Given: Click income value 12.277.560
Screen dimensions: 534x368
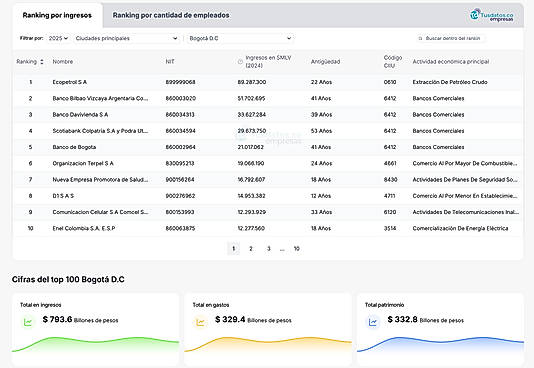Looking at the screenshot, I should click(x=251, y=228).
